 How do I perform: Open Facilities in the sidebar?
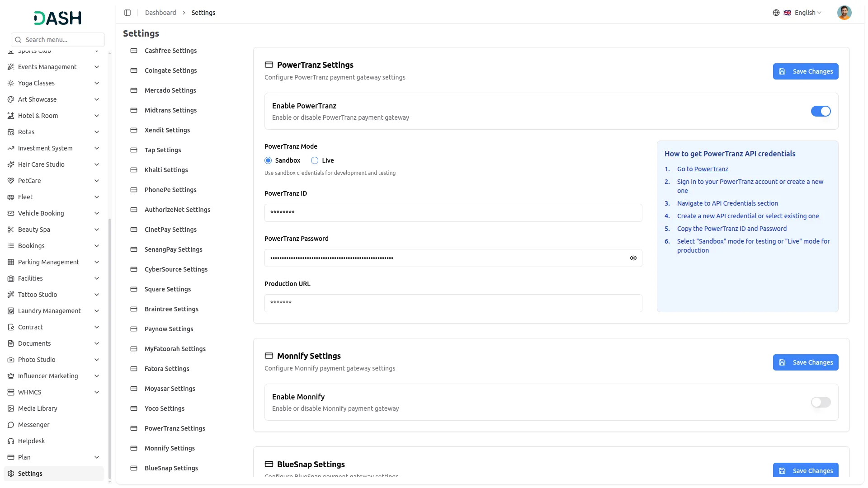point(54,278)
